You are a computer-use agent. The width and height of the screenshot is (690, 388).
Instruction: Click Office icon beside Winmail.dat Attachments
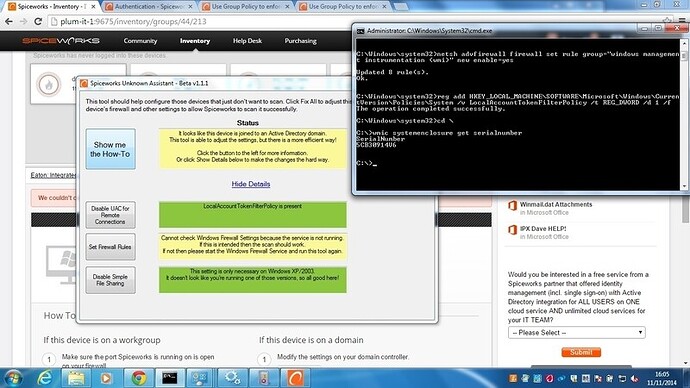pos(512,206)
